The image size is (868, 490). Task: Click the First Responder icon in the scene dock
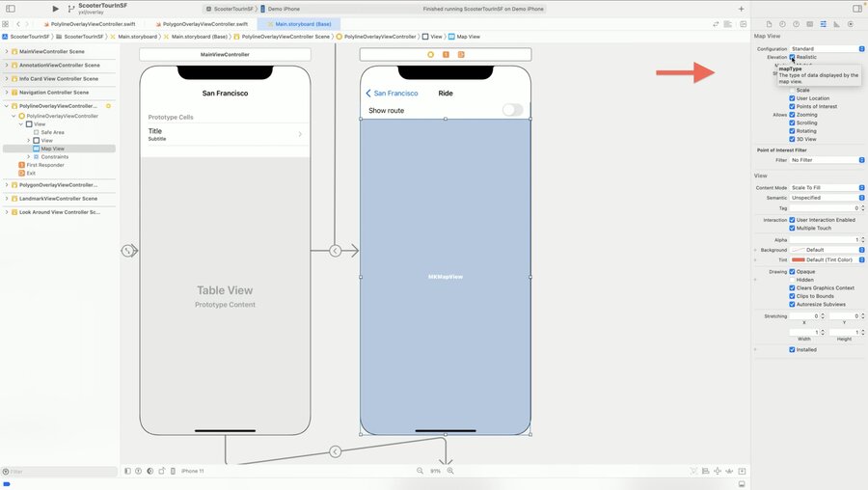(x=446, y=54)
